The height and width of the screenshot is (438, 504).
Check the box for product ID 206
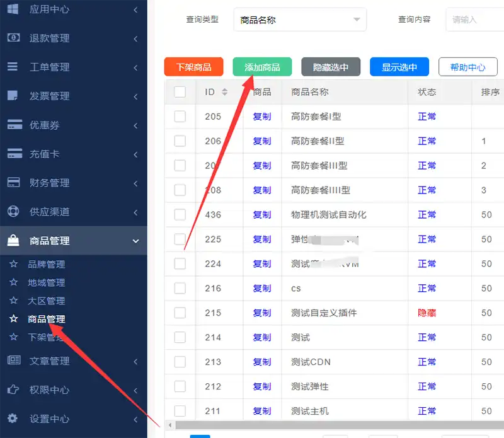[180, 141]
